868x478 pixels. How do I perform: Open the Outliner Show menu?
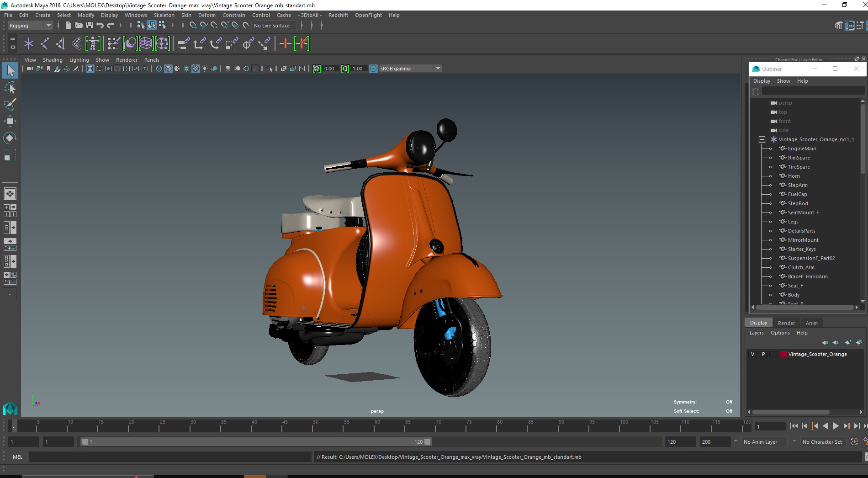click(783, 81)
